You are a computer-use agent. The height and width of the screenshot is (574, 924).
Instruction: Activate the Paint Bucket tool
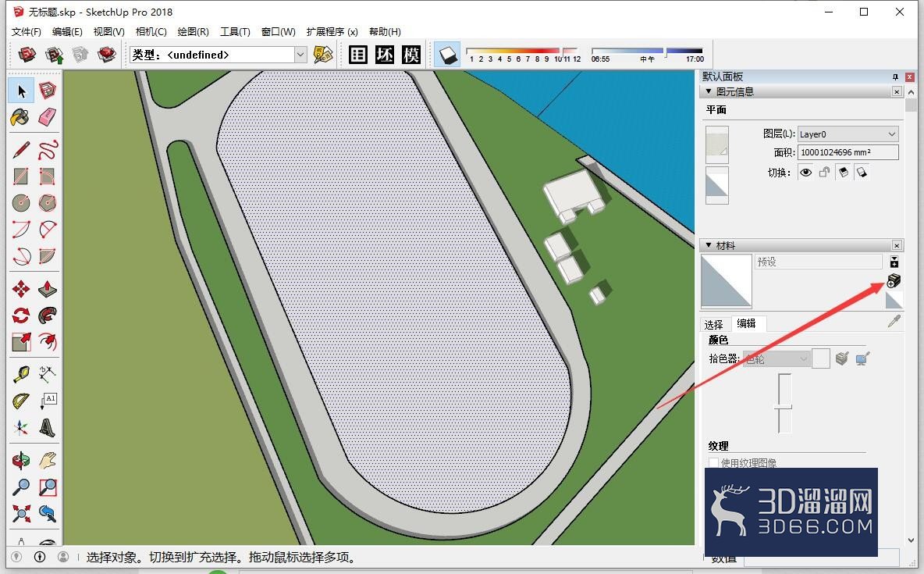(x=21, y=117)
